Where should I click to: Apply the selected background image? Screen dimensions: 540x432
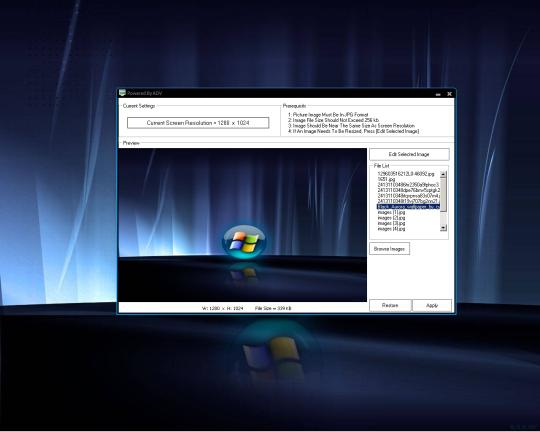(432, 305)
